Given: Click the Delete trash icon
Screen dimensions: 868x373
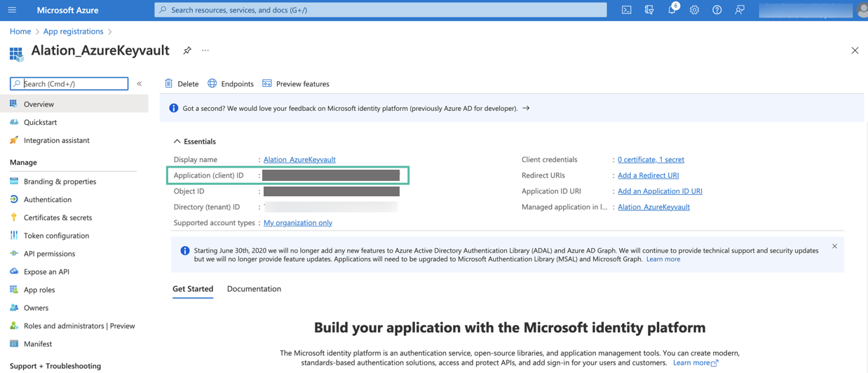Looking at the screenshot, I should pos(169,83).
